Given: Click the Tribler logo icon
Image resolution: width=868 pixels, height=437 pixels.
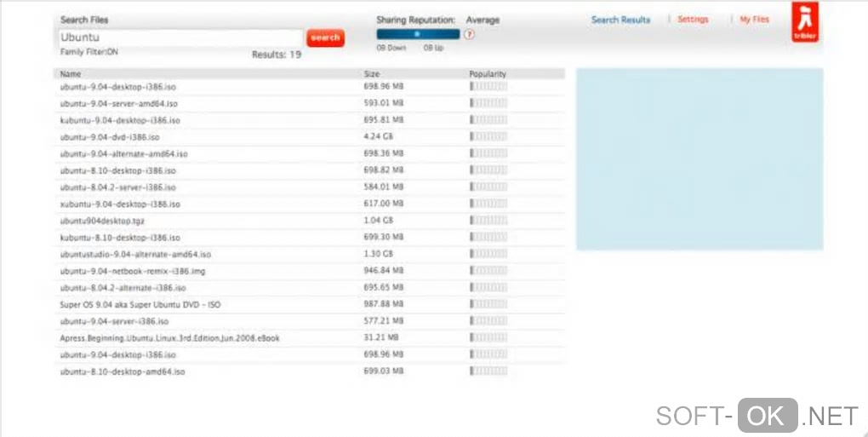Looking at the screenshot, I should [805, 22].
